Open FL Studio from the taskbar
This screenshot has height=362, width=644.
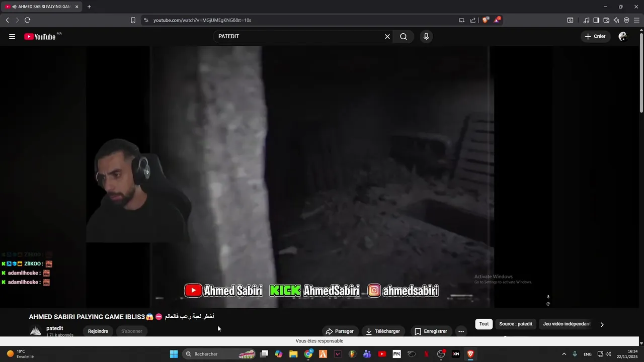pyautogui.click(x=352, y=354)
